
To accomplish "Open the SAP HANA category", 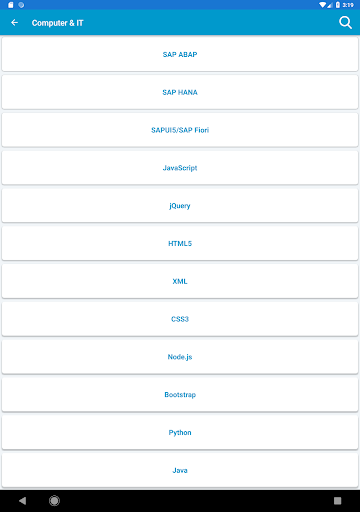I will point(180,92).
